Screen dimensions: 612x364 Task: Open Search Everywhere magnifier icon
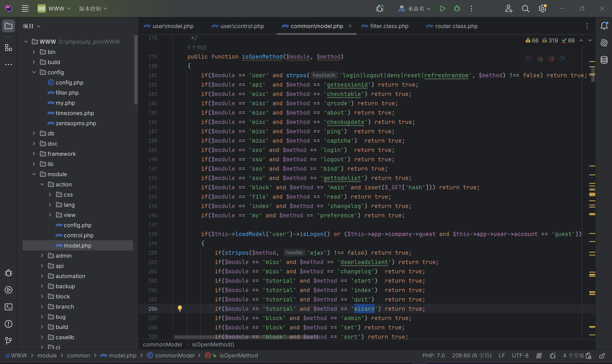tap(525, 9)
